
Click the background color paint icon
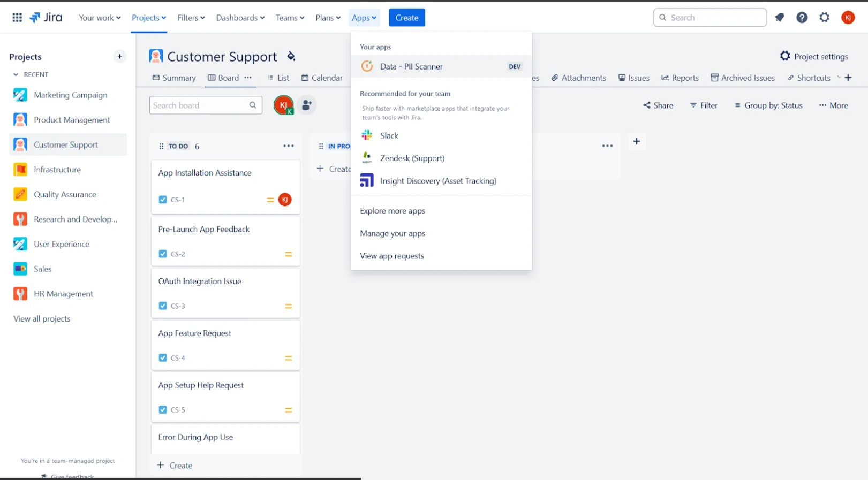pyautogui.click(x=291, y=56)
